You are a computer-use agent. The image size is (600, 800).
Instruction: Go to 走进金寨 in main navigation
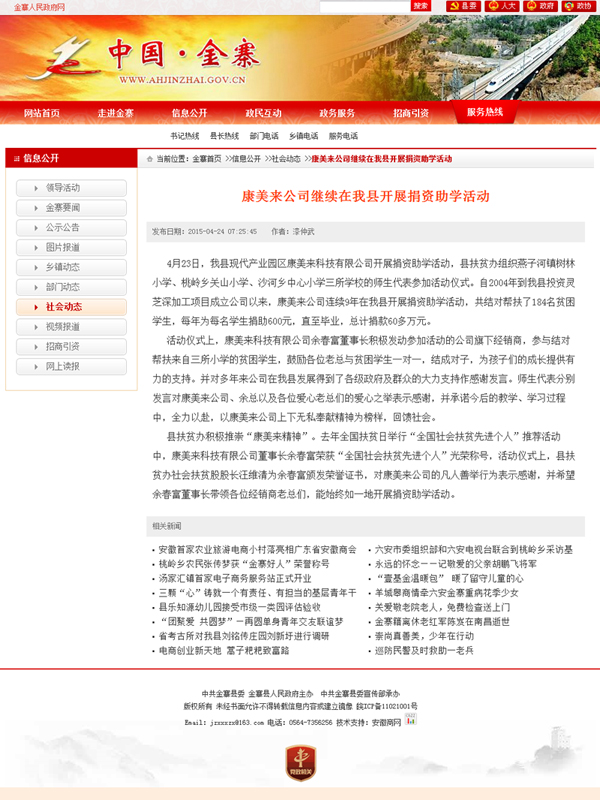[115, 113]
